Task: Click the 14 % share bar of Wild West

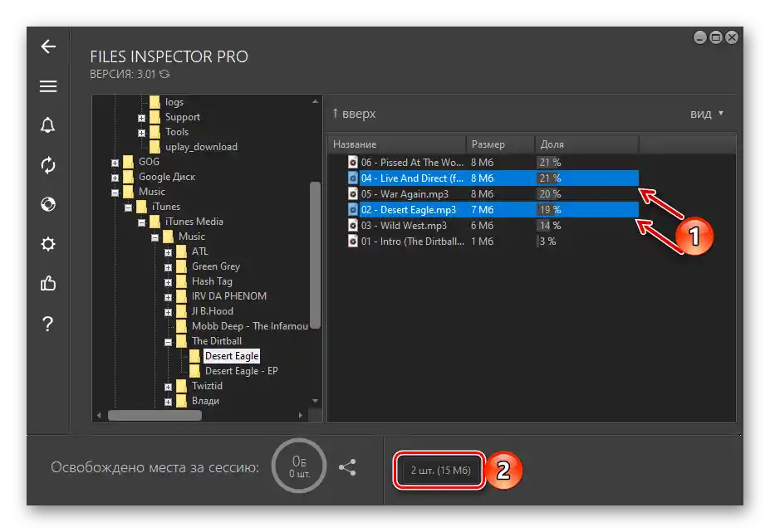Action: [x=550, y=225]
